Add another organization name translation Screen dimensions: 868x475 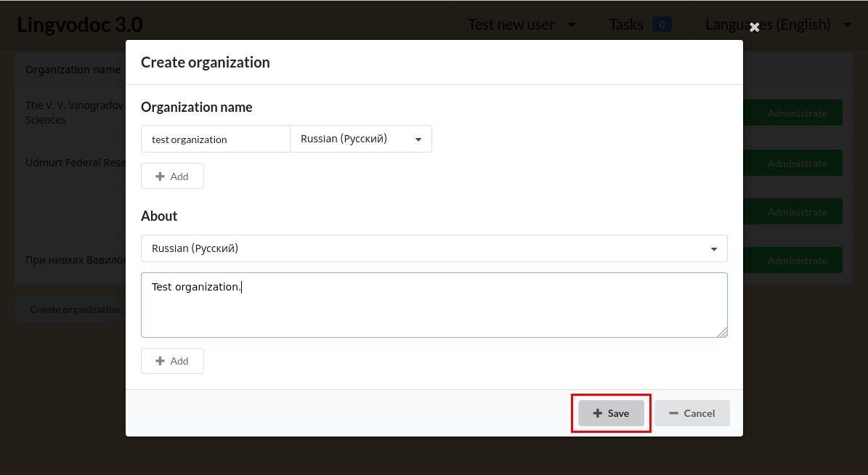point(172,176)
